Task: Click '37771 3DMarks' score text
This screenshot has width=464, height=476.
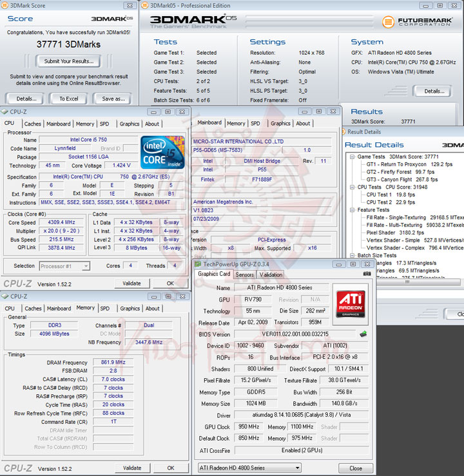Action: [x=68, y=44]
